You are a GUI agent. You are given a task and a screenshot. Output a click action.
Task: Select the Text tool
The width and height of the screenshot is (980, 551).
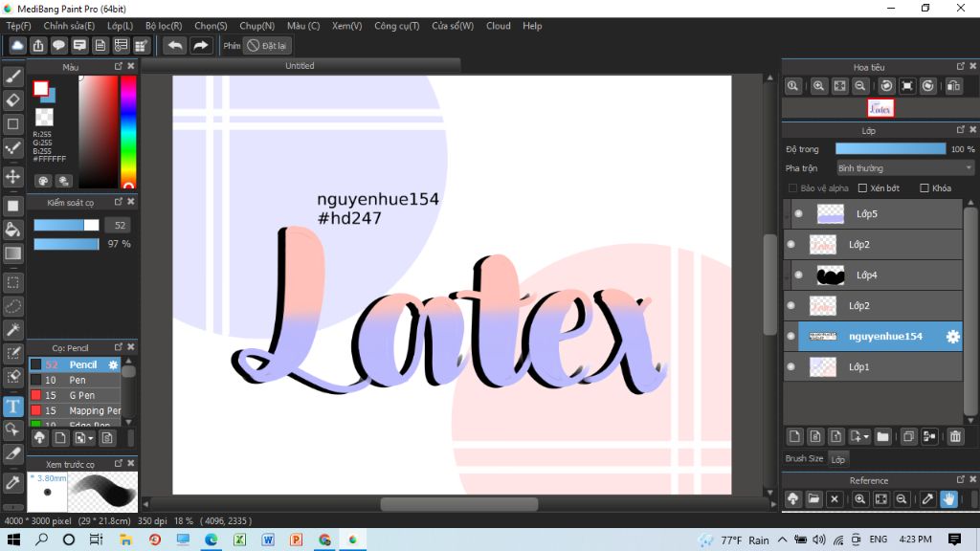pyautogui.click(x=13, y=407)
